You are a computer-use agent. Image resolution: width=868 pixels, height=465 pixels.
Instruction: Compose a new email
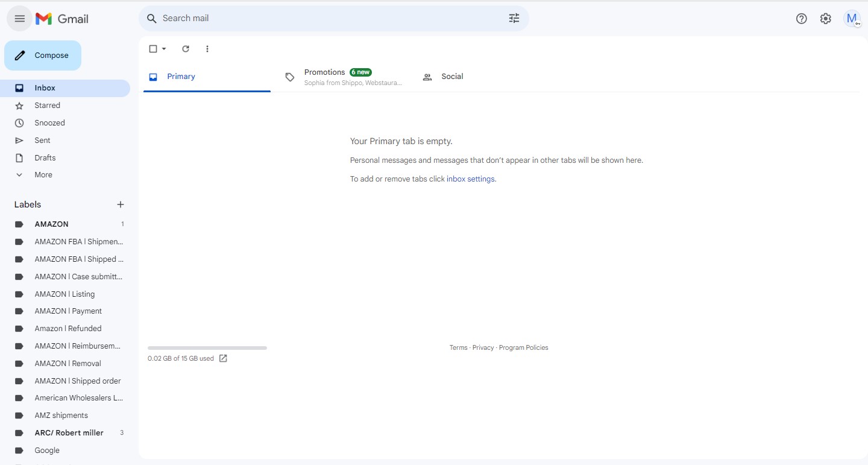point(43,55)
